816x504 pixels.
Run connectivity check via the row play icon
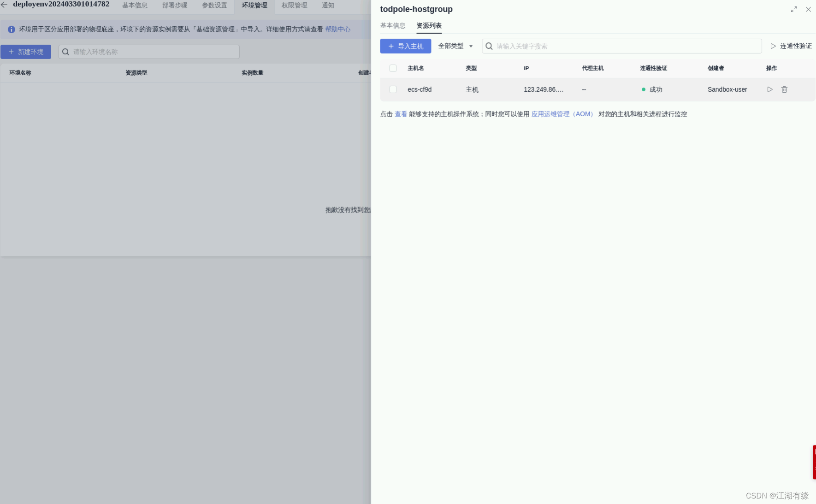[x=769, y=89]
